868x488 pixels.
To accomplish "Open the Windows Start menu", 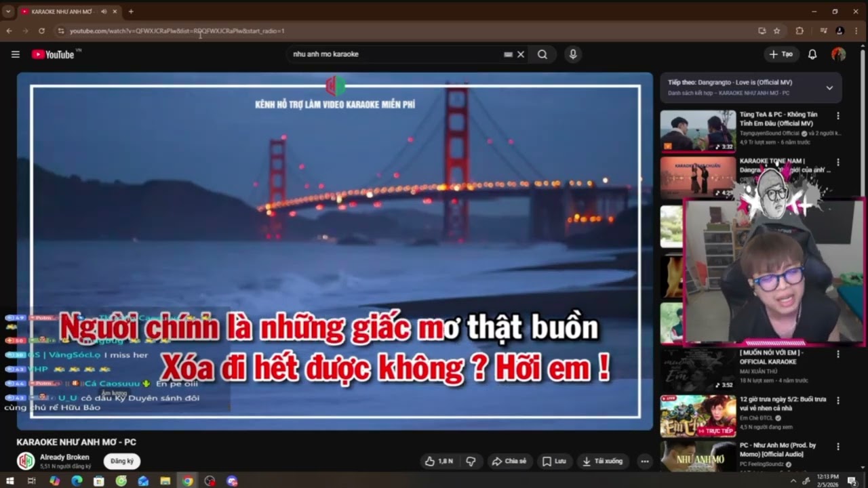I will (x=10, y=481).
